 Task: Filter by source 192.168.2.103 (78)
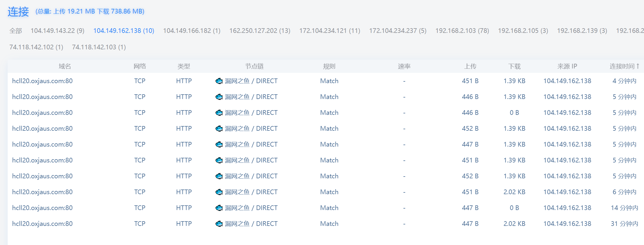tap(462, 31)
